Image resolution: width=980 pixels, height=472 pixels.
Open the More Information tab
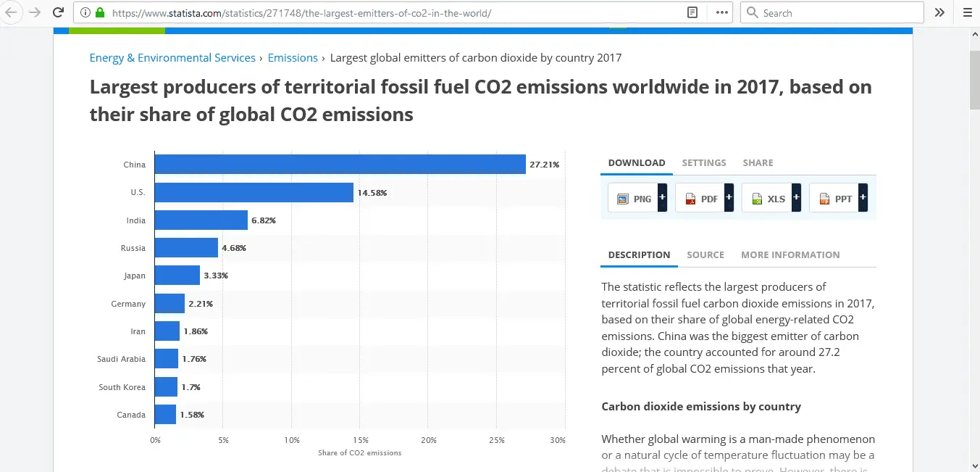[790, 255]
